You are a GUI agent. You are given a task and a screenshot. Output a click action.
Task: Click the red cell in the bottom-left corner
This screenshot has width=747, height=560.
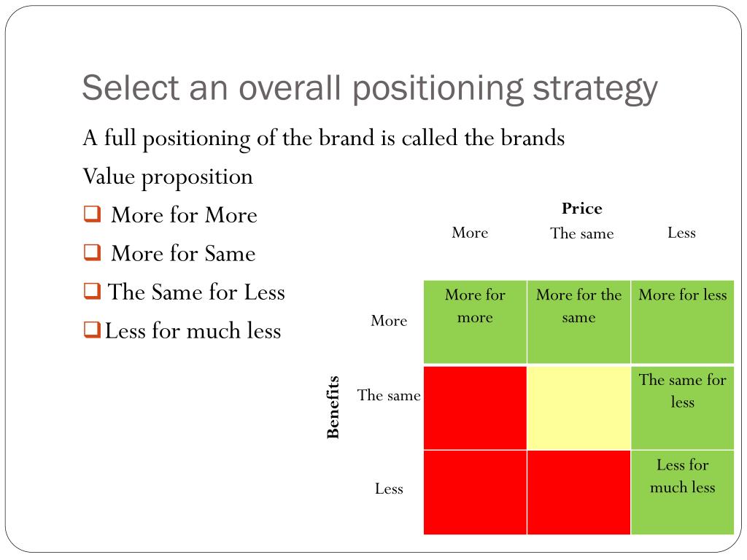coord(475,492)
